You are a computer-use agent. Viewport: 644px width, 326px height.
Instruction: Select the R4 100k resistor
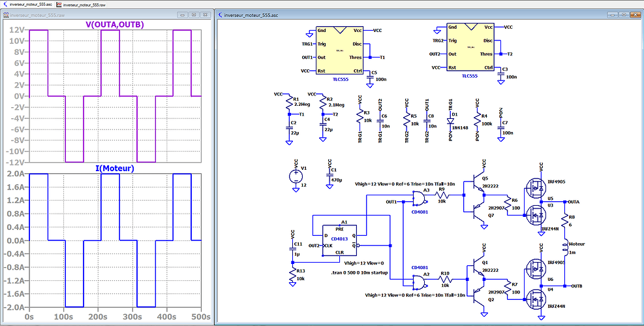coord(477,120)
